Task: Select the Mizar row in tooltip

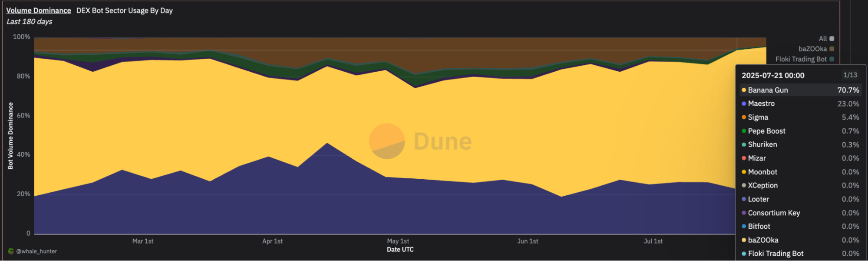Action: [x=800, y=158]
